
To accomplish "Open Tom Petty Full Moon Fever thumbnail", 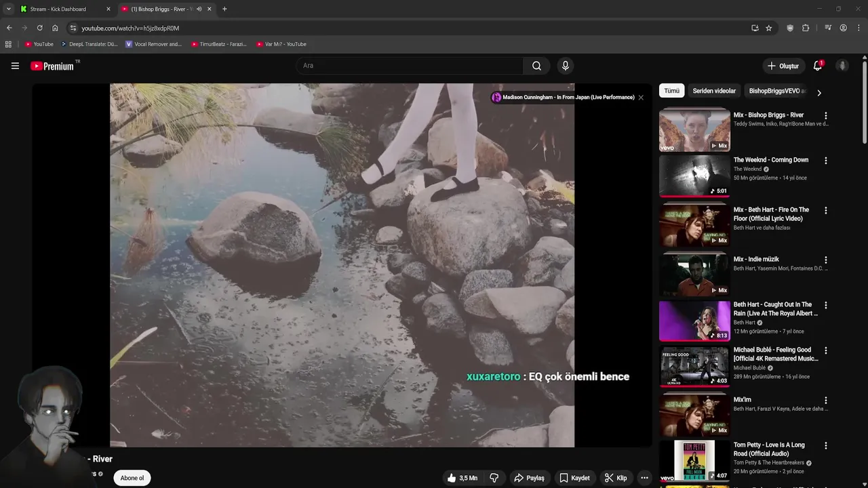I will click(694, 461).
